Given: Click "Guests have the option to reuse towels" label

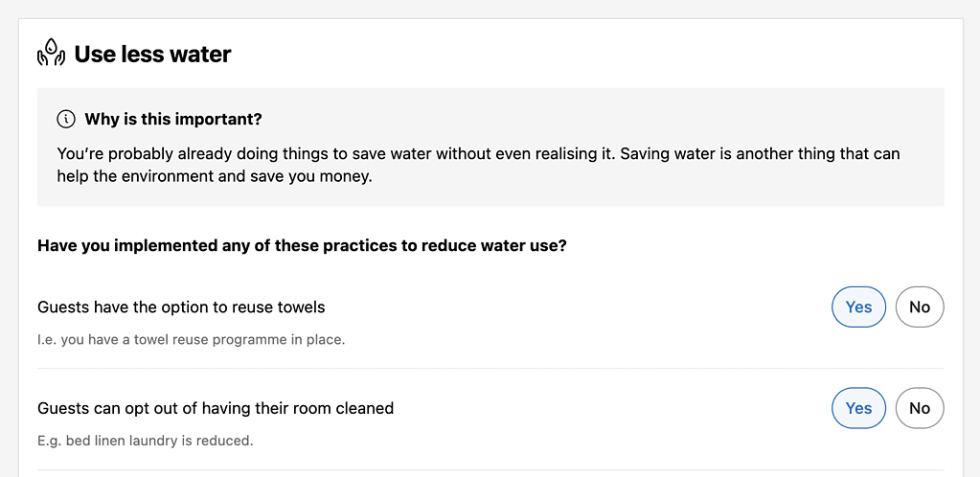Looking at the screenshot, I should [181, 307].
